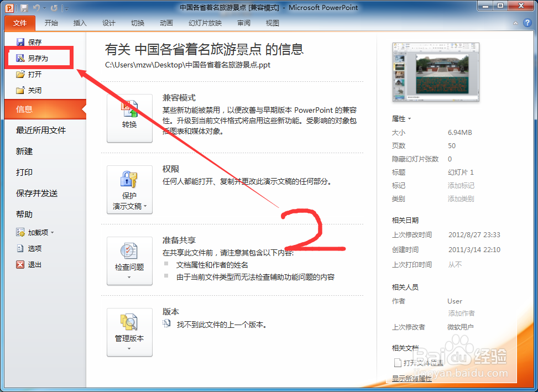Viewport: 538px width, 392px height.
Task: Switch to the 文件 File tab
Action: click(20, 23)
